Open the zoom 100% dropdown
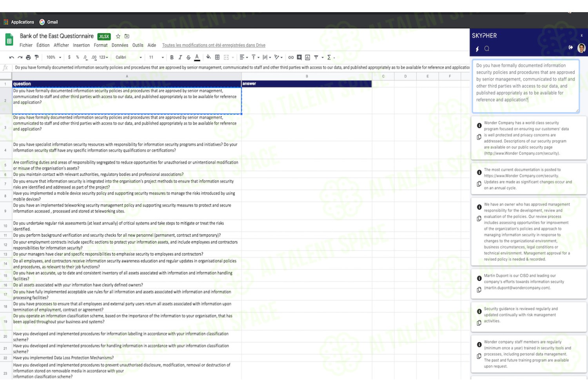This screenshot has width=588, height=392. click(x=54, y=57)
